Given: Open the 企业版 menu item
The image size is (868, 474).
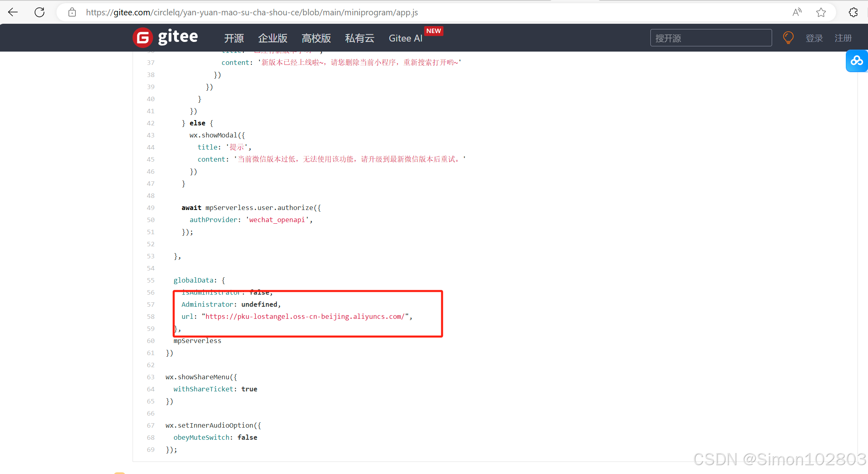Looking at the screenshot, I should point(273,38).
